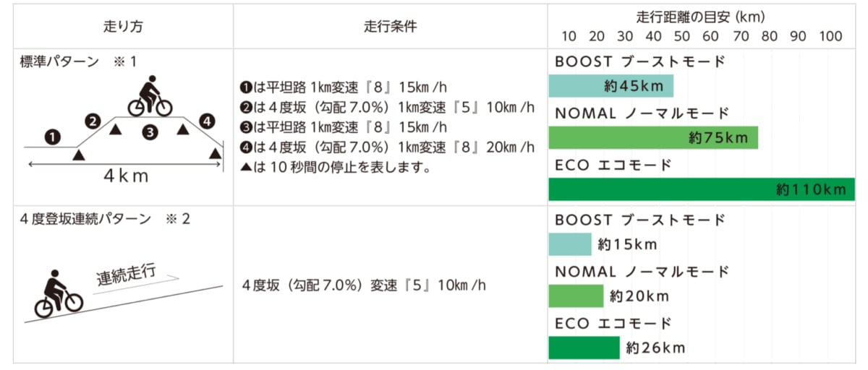868x370 pixels.
Task: Select the 約45km BOOST bar
Action: 610,87
